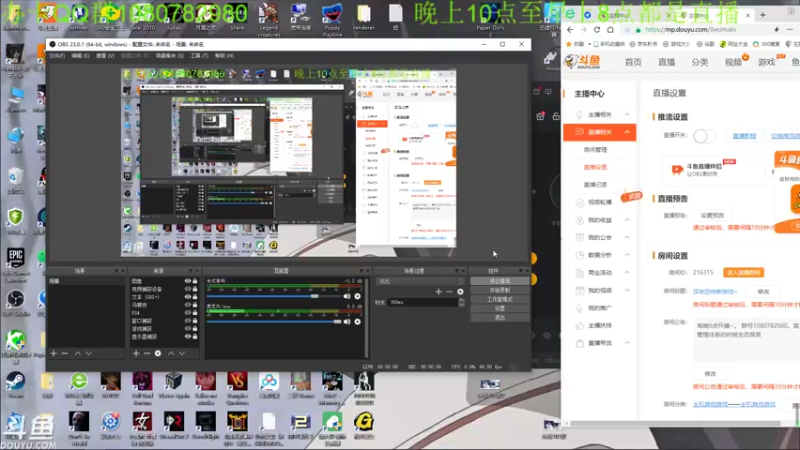Open Epic Games Launcher desktop icon
The width and height of the screenshot is (800, 450).
15,265
